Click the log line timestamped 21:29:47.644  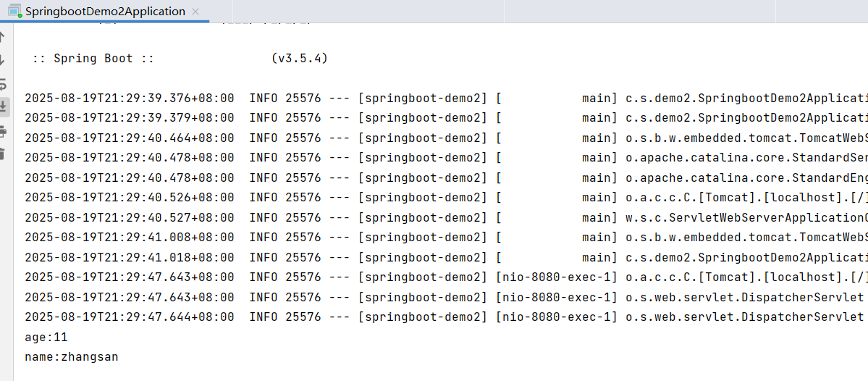(446, 317)
